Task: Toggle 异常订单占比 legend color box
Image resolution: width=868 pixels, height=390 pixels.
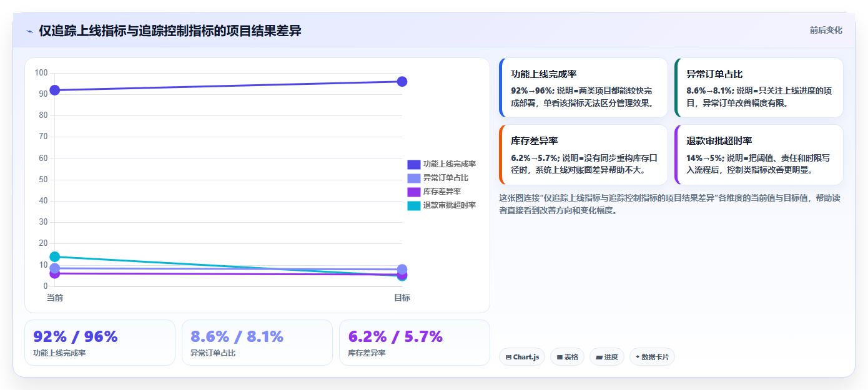Action: [x=413, y=178]
